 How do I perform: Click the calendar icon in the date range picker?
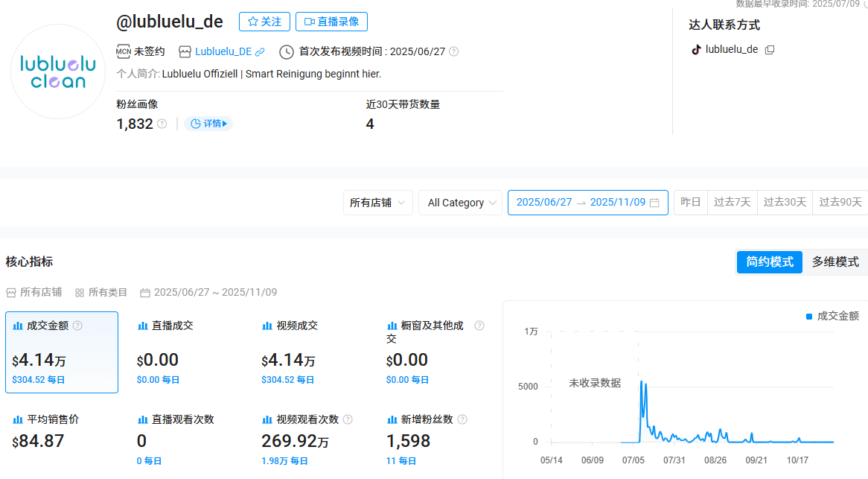[654, 202]
